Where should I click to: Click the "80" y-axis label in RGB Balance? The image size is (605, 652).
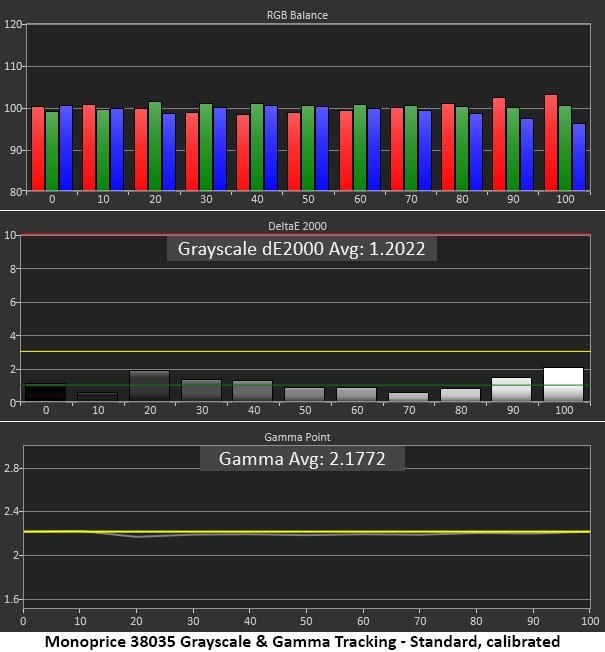point(16,192)
